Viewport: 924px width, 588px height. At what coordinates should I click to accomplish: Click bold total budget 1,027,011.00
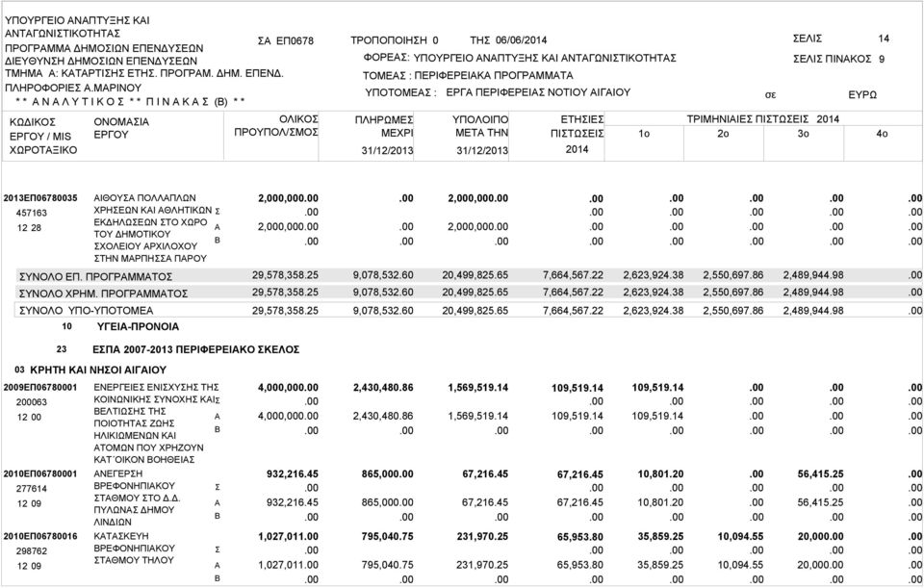[x=288, y=536]
